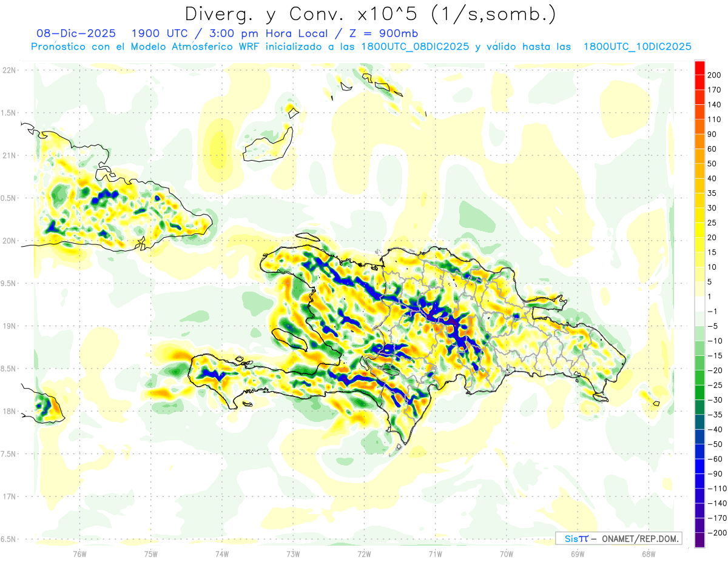Screen dimensions: 728x562
Task: Click the positive '200' color scale value
Action: coord(714,75)
